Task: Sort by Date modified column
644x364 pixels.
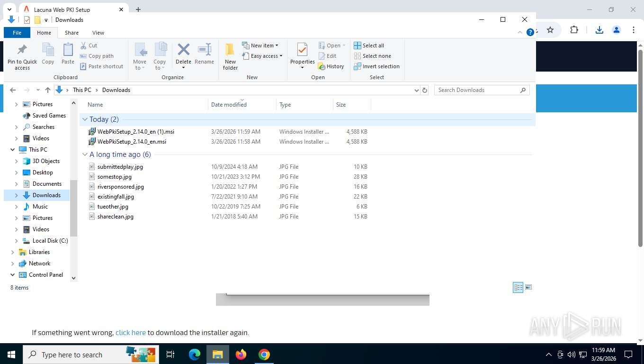Action: pyautogui.click(x=242, y=105)
